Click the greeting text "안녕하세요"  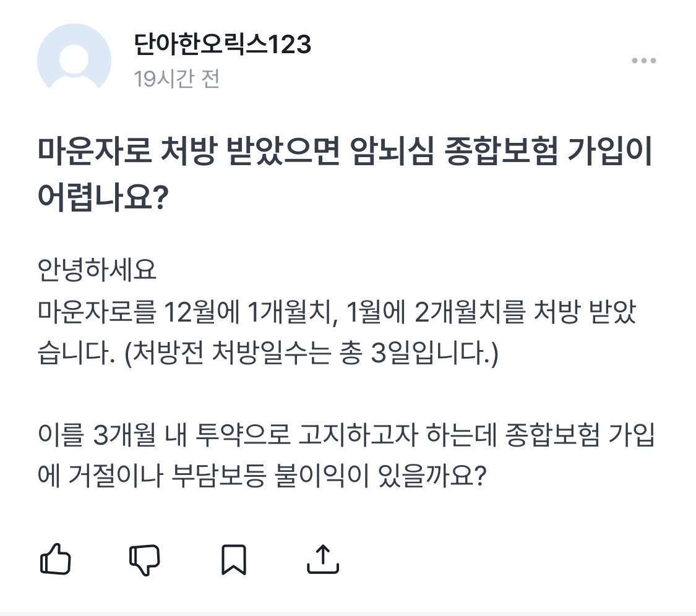coord(97,272)
